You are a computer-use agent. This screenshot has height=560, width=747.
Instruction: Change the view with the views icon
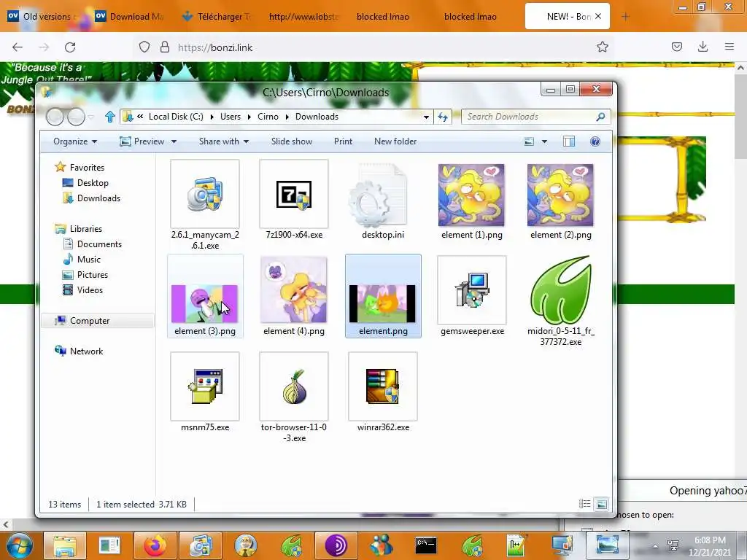529,141
